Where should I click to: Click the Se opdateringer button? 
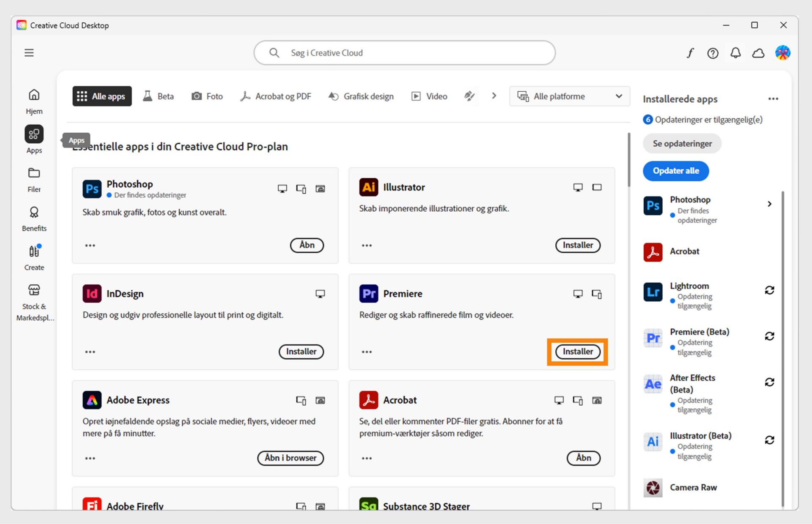tap(682, 144)
